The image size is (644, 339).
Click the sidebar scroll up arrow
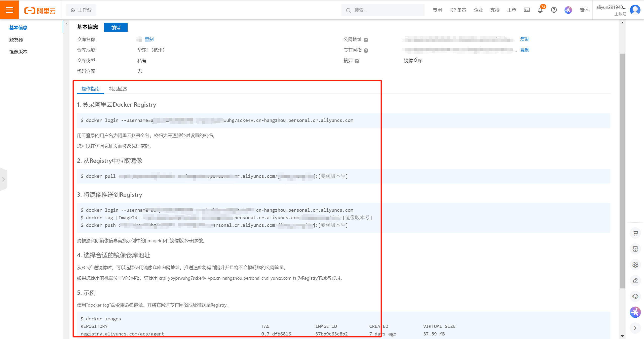66,24
